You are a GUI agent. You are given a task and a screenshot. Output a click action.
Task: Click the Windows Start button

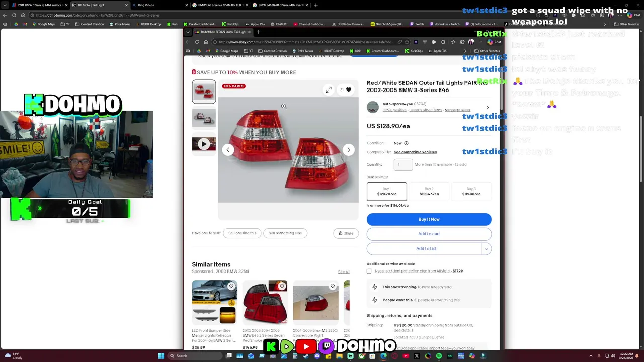click(161, 356)
